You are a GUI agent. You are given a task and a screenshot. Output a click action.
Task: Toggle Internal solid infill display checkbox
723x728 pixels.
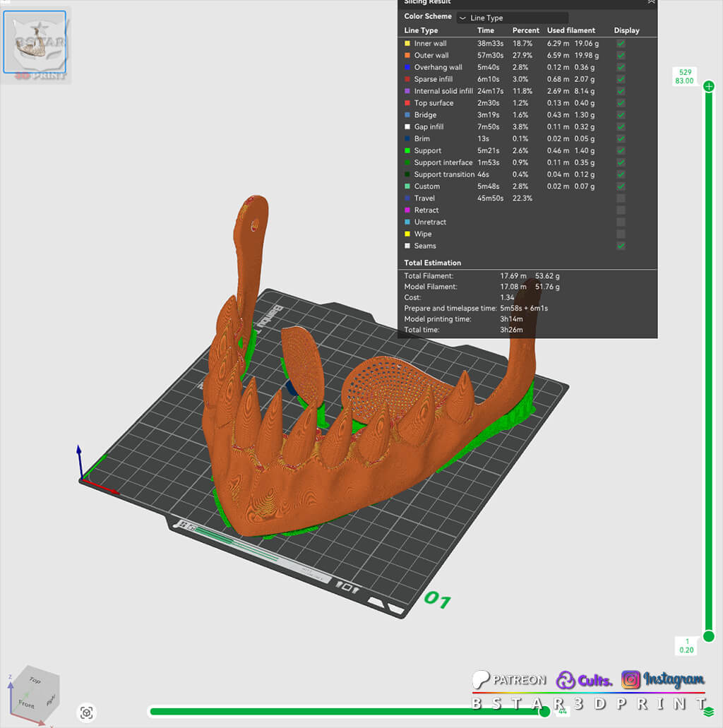[621, 91]
